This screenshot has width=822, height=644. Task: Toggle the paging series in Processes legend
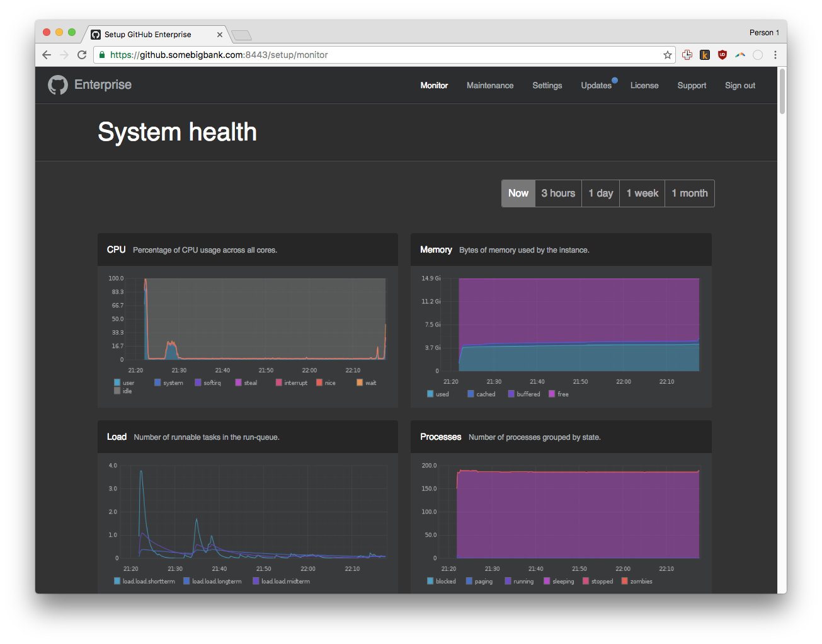(x=479, y=581)
